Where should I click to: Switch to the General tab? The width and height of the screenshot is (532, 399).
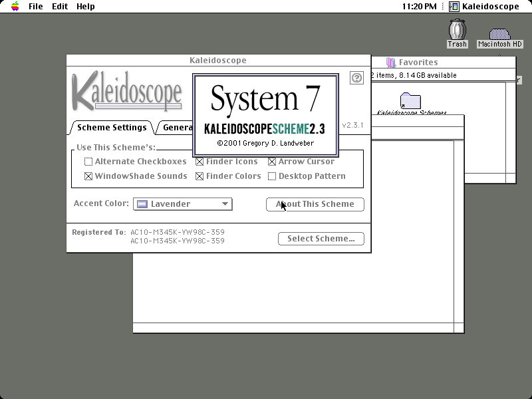[x=176, y=128]
